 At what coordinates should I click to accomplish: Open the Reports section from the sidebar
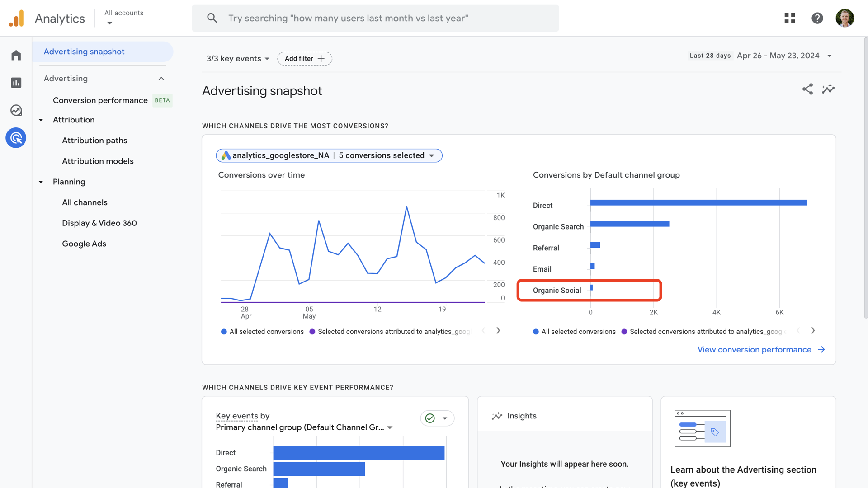tap(16, 83)
